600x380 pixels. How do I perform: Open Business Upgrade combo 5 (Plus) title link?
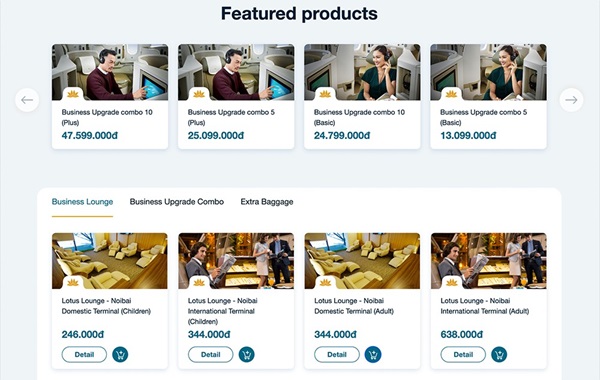231,117
